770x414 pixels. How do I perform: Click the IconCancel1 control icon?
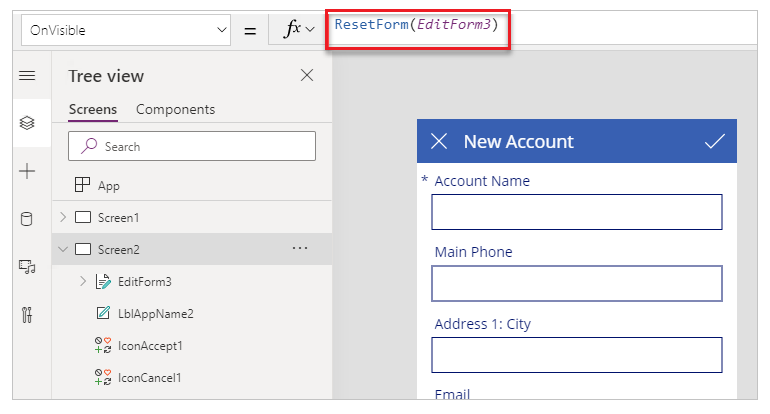tap(103, 377)
